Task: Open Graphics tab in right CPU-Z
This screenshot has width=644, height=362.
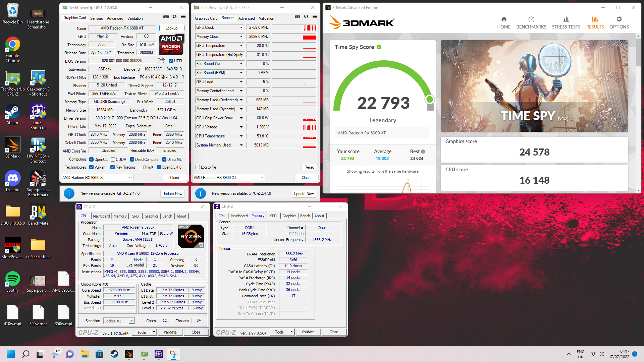Action: pyautogui.click(x=289, y=216)
